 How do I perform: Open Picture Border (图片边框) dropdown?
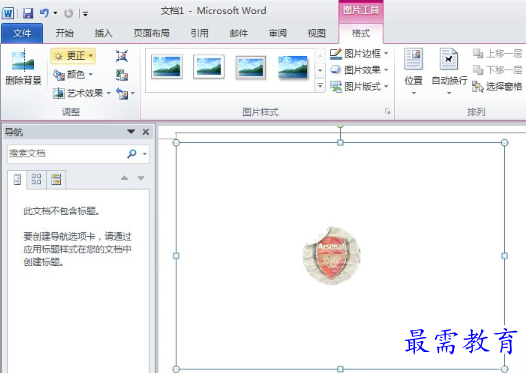coord(359,53)
